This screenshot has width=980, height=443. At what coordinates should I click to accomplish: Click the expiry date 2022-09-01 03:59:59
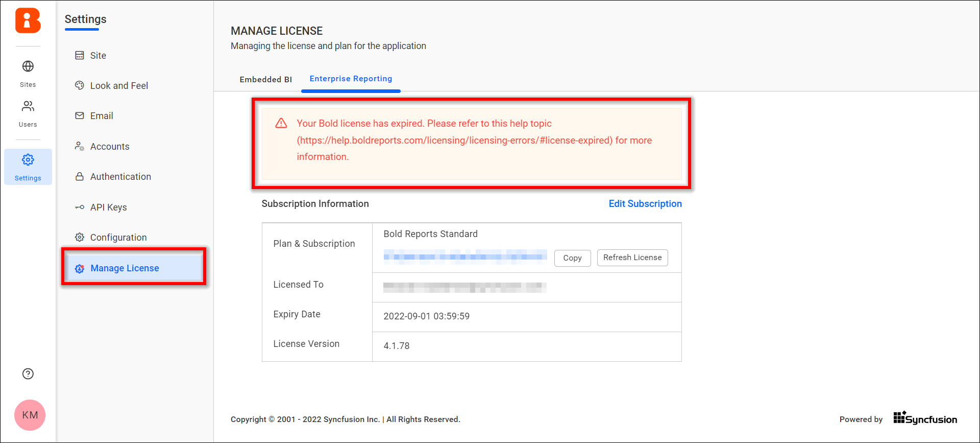point(426,316)
